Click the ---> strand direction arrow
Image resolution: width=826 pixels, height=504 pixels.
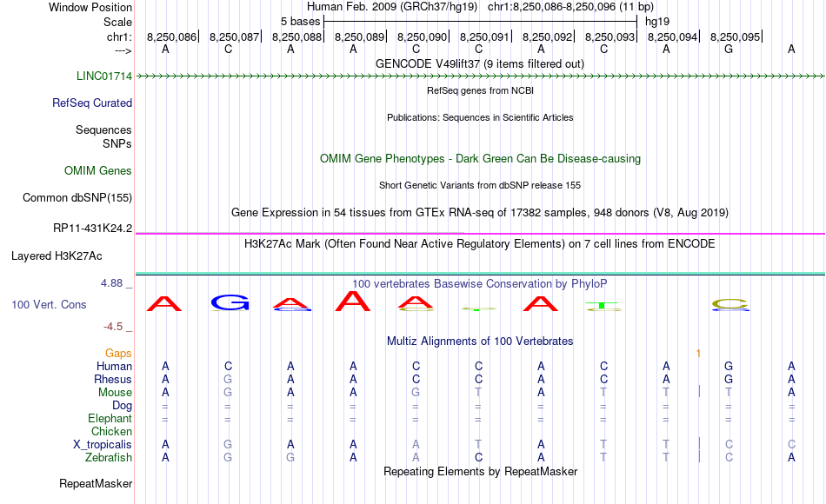pyautogui.click(x=123, y=50)
